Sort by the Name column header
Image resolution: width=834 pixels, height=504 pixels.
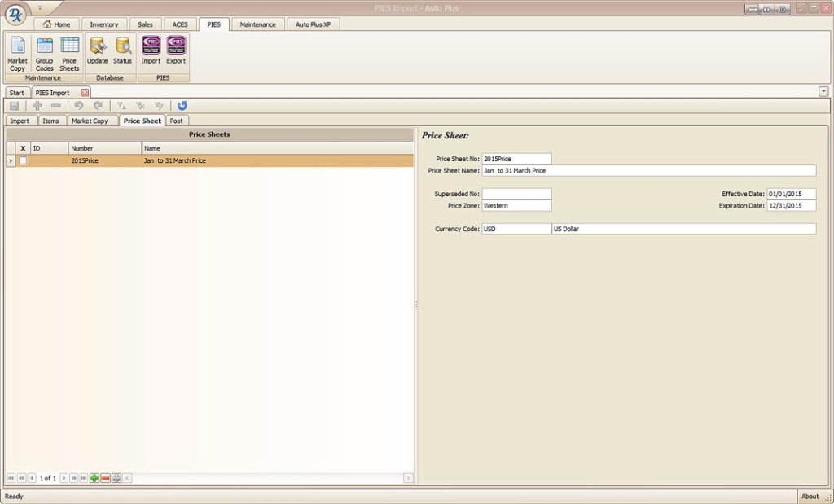point(278,148)
